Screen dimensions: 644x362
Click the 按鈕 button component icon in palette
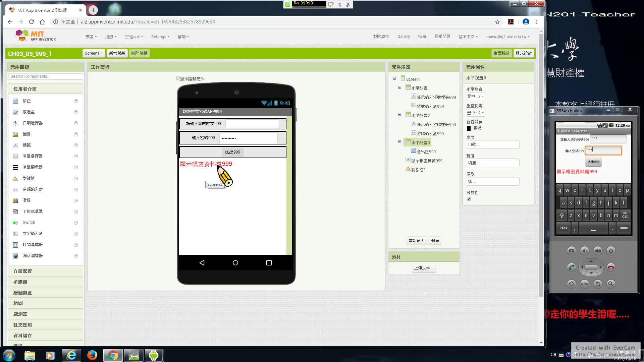(x=15, y=101)
